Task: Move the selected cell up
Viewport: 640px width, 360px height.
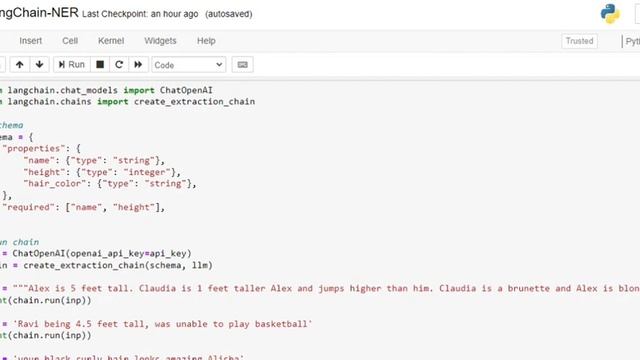Action: pyautogui.click(x=20, y=64)
